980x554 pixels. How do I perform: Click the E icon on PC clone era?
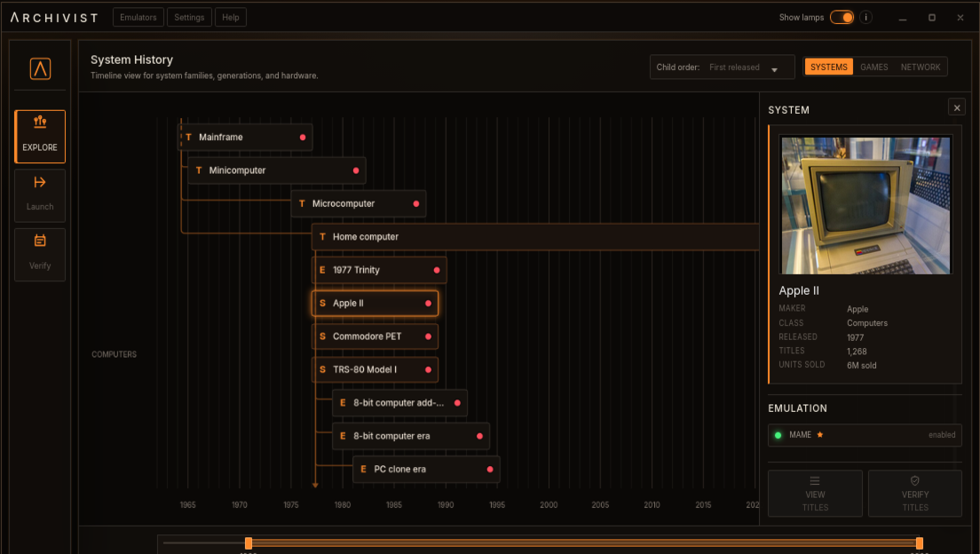click(363, 469)
